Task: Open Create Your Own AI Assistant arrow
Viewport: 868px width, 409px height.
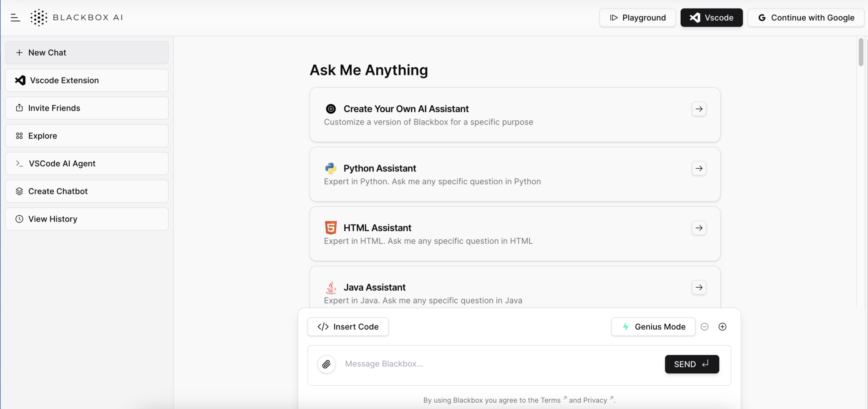Action: click(x=698, y=109)
